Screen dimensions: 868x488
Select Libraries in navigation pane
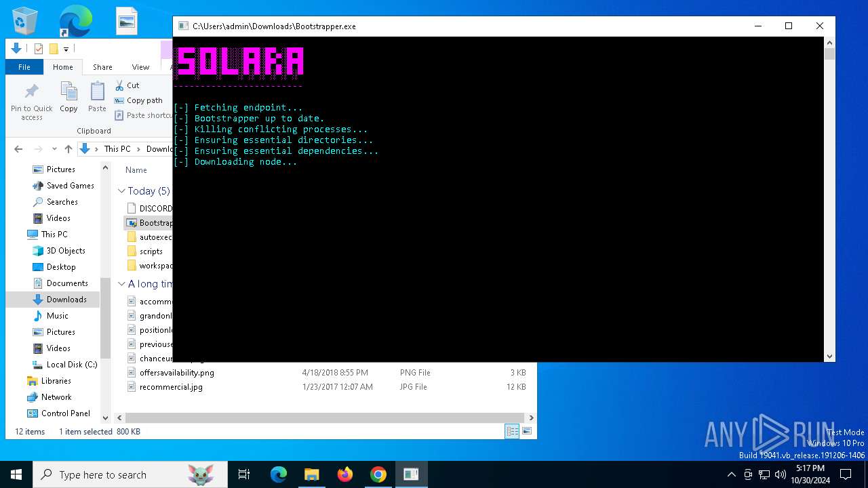click(x=49, y=381)
